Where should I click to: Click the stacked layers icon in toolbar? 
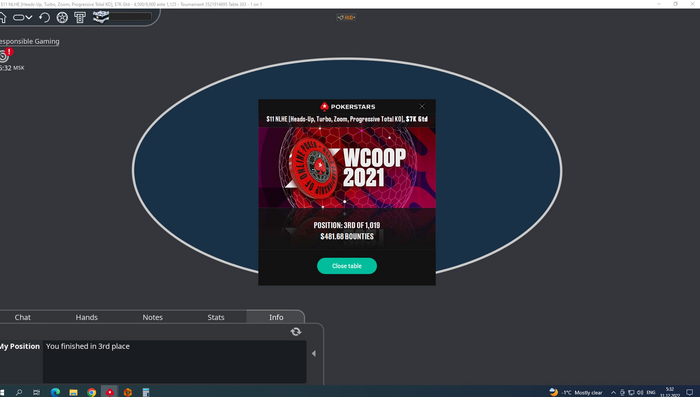[x=101, y=17]
